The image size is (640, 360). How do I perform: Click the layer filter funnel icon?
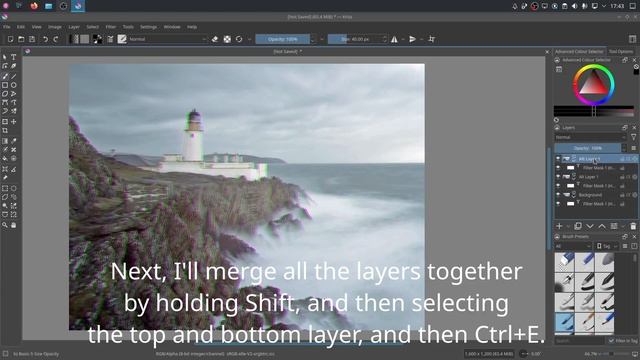point(633,137)
